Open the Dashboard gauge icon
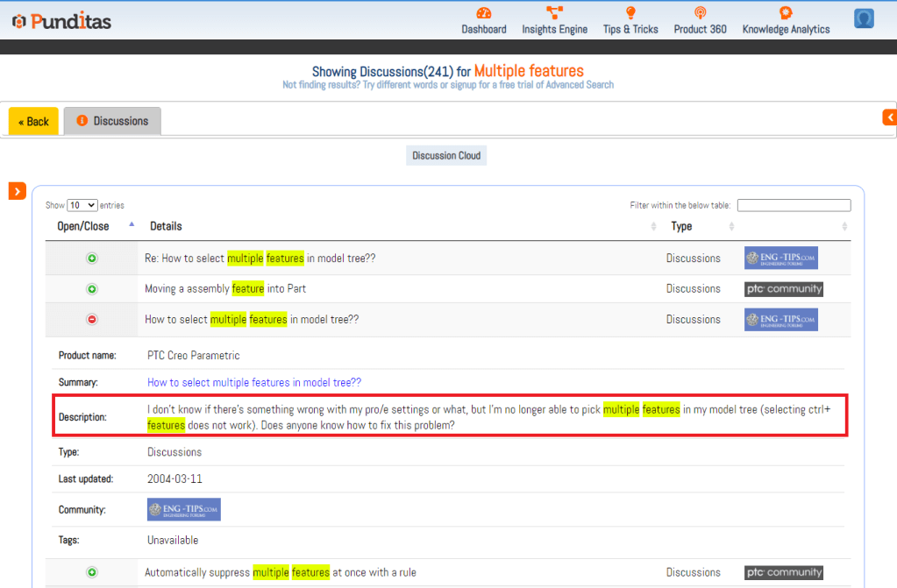This screenshot has height=588, width=897. point(484,13)
